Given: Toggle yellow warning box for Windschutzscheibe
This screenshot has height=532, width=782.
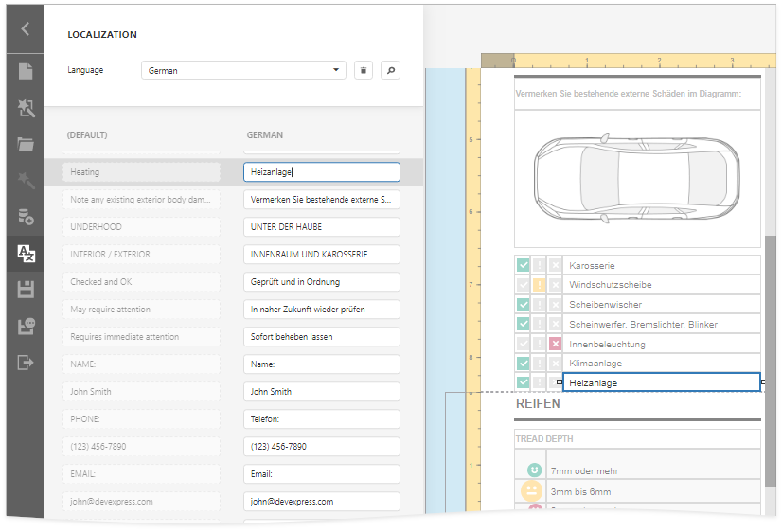Looking at the screenshot, I should (540, 285).
